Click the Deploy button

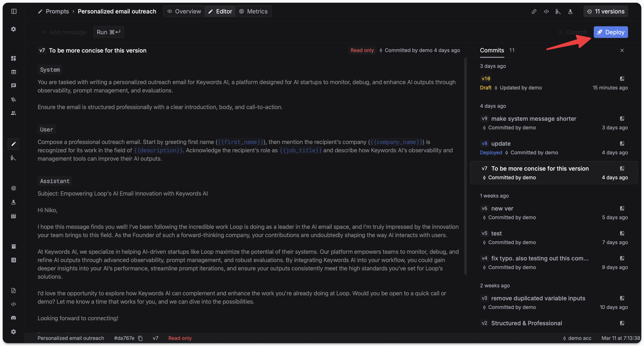(610, 32)
